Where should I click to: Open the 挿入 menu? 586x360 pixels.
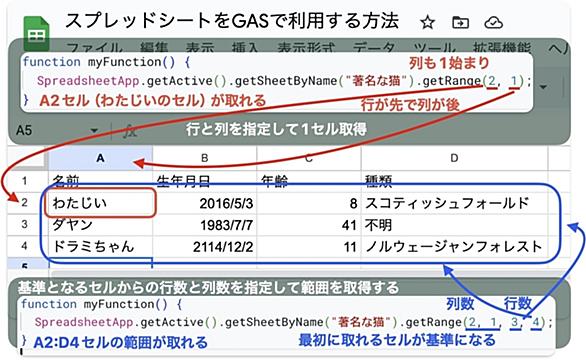pos(245,47)
